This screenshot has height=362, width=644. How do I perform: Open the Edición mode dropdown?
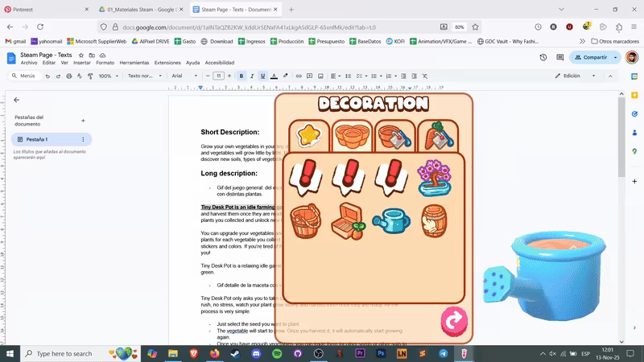coord(575,76)
